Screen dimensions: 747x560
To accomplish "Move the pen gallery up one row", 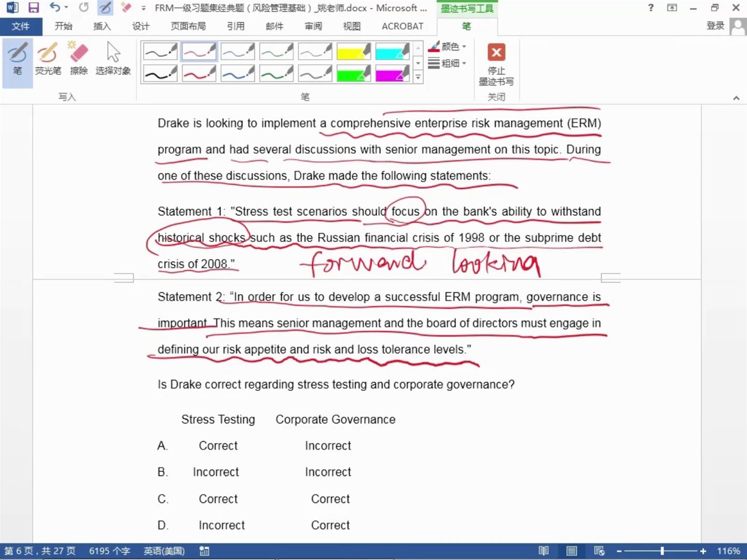I will [x=418, y=49].
